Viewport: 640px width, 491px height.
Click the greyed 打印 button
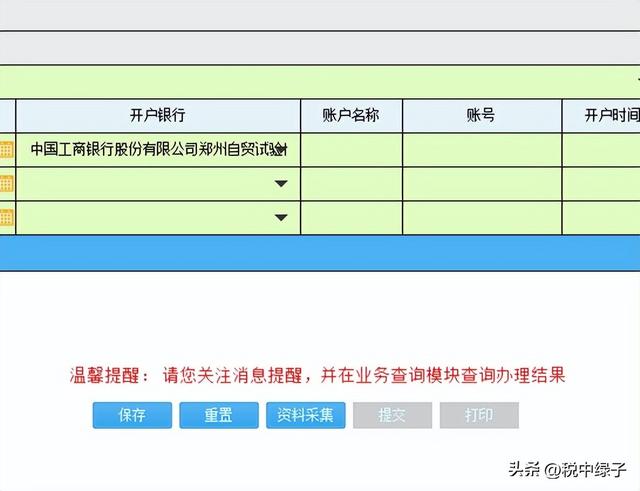pyautogui.click(x=479, y=415)
